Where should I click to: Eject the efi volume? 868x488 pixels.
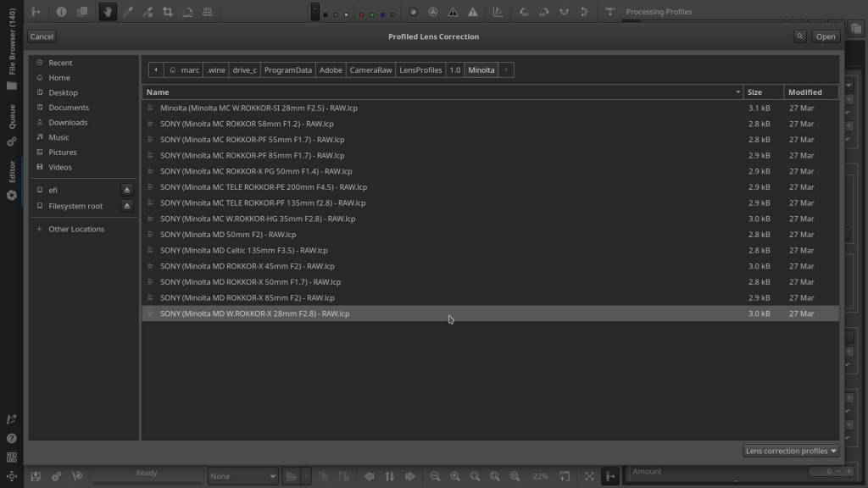pyautogui.click(x=127, y=190)
